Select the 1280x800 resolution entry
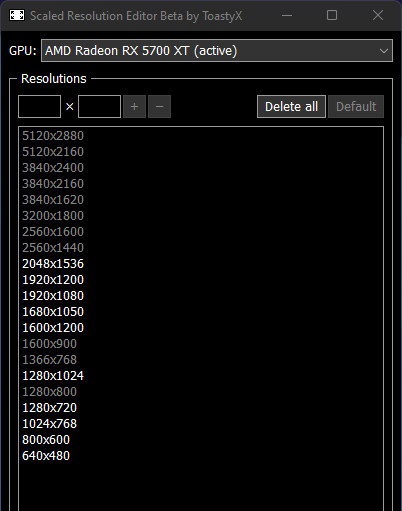Screen dimensions: 402x511 (x=49, y=392)
